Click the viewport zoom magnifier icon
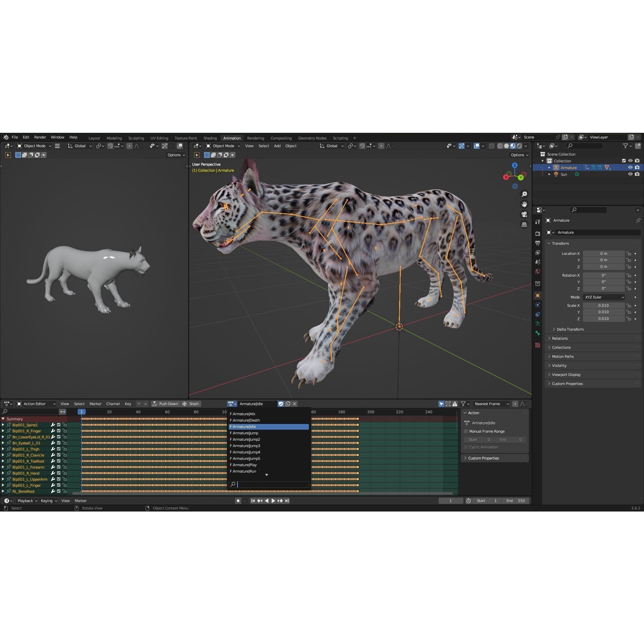Image resolution: width=644 pixels, height=644 pixels. click(x=524, y=194)
